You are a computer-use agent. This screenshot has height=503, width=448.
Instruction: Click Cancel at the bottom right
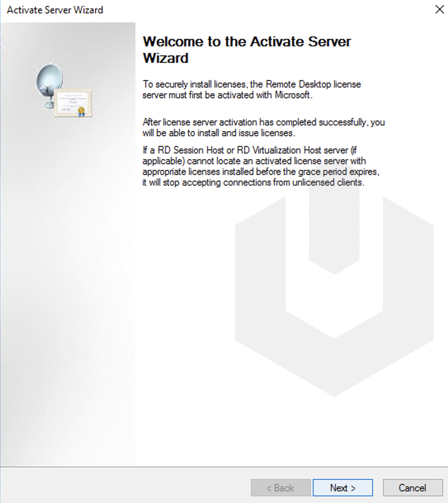[413, 488]
